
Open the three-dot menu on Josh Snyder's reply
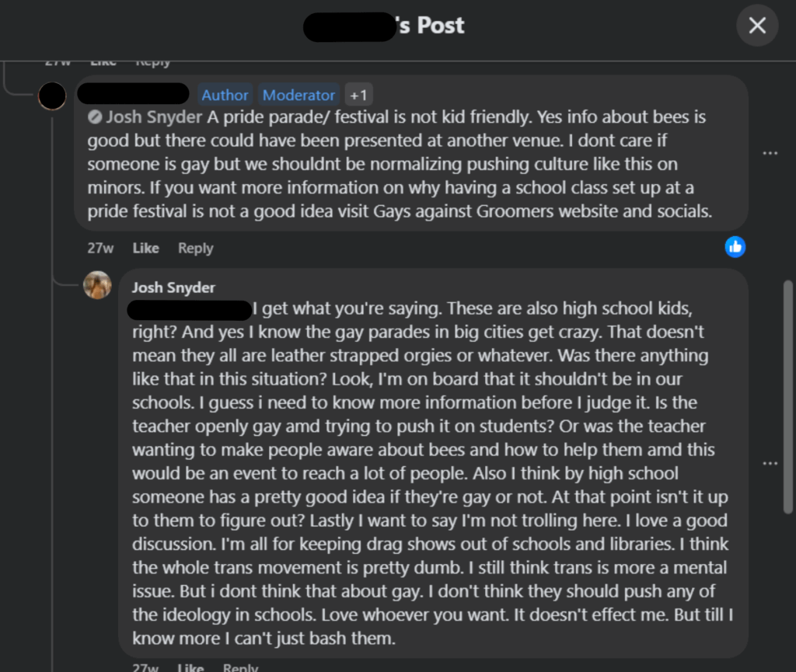[x=770, y=463]
